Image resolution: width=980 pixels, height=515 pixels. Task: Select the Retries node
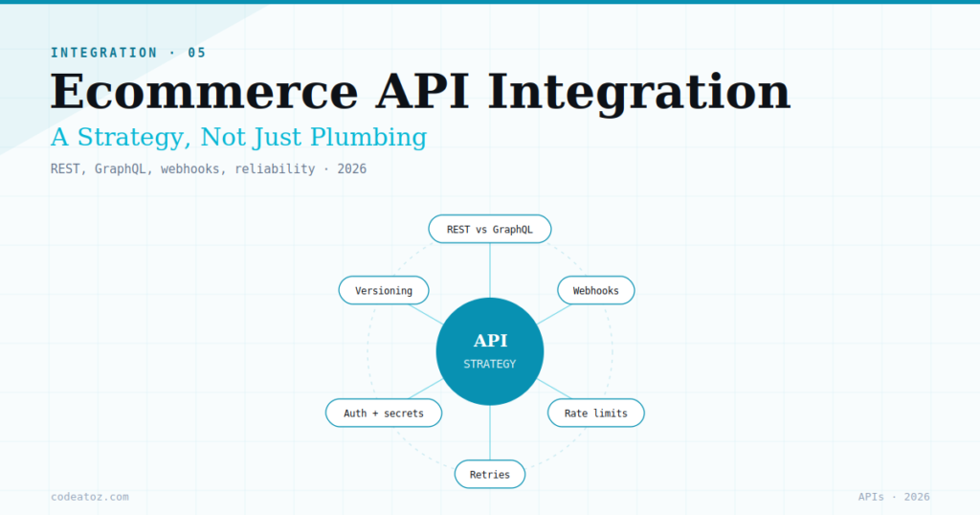(489, 474)
